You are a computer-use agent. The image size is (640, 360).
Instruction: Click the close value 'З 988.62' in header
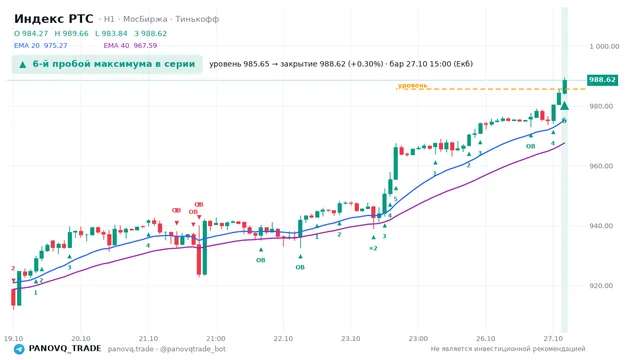tap(151, 33)
